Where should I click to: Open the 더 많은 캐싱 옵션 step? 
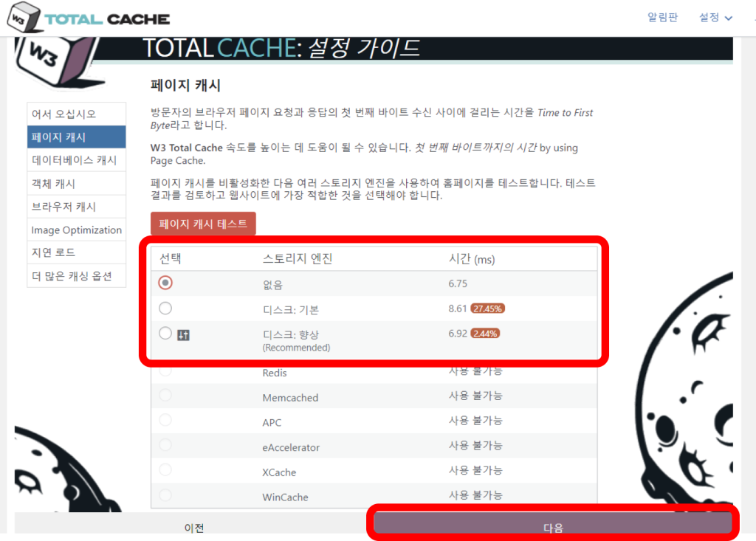[76, 276]
